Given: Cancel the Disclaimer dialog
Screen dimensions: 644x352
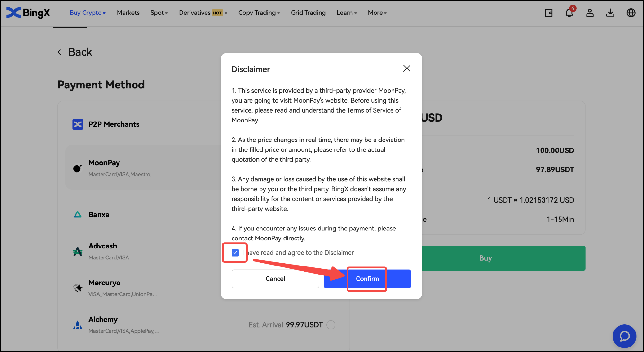Looking at the screenshot, I should [x=275, y=279].
